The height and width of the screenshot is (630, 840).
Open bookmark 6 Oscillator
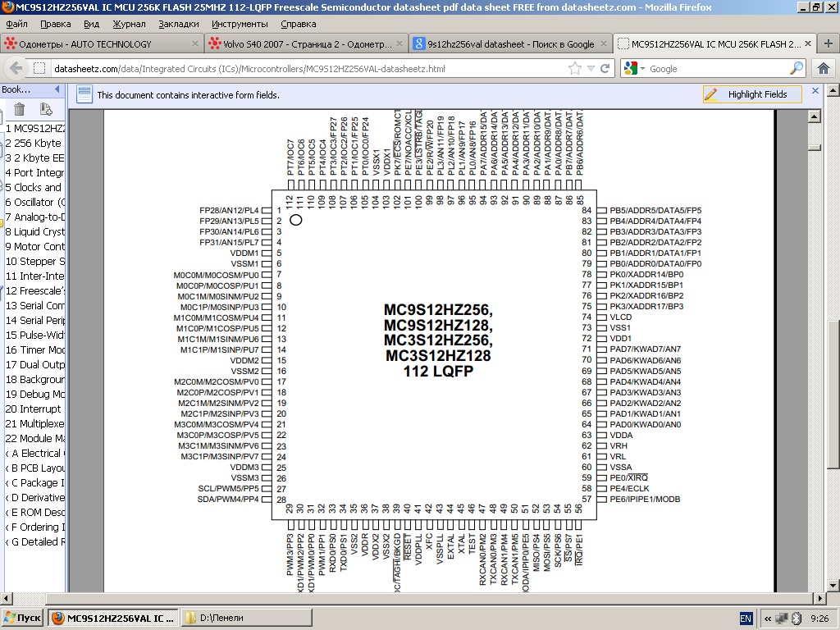point(34,202)
